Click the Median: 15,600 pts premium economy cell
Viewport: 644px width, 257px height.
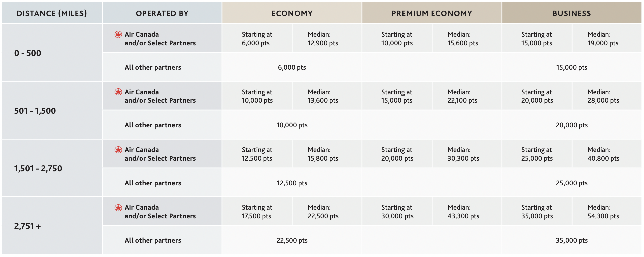[463, 39]
